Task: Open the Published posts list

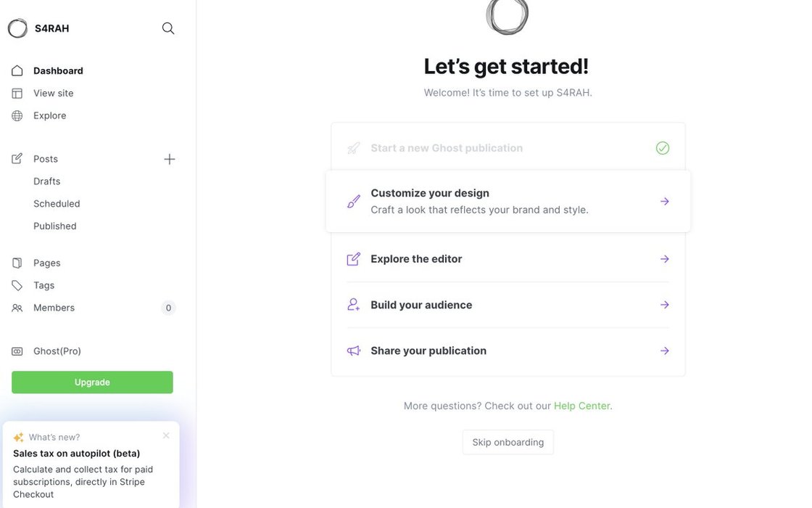Action: [x=55, y=226]
